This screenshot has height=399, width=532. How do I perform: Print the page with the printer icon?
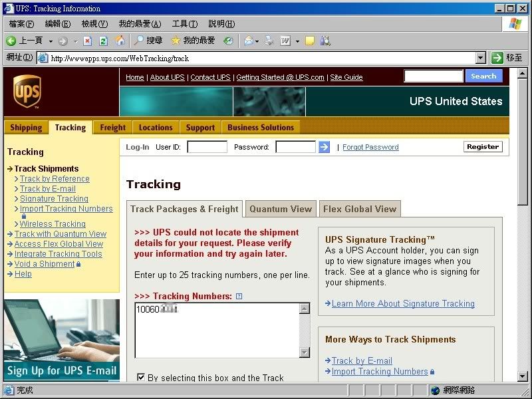269,41
